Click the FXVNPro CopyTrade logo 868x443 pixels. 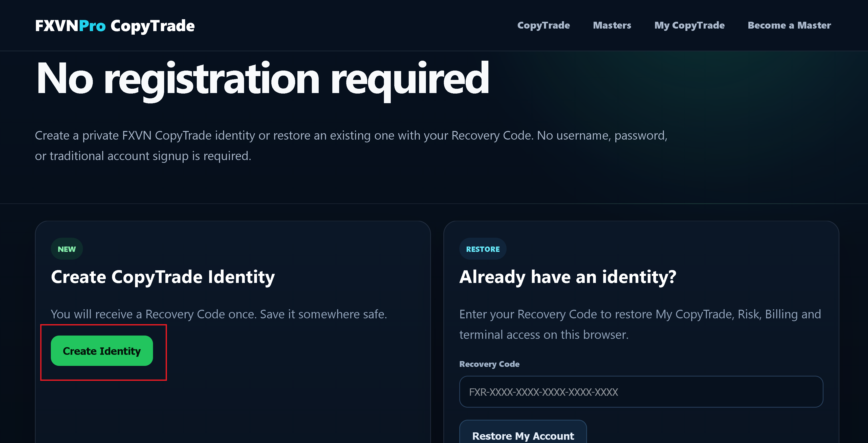[x=115, y=26]
